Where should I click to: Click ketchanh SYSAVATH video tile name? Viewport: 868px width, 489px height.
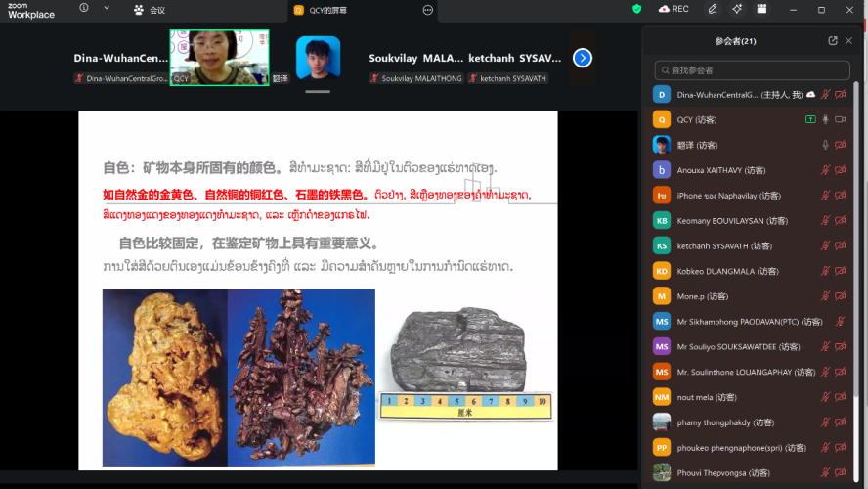click(514, 58)
